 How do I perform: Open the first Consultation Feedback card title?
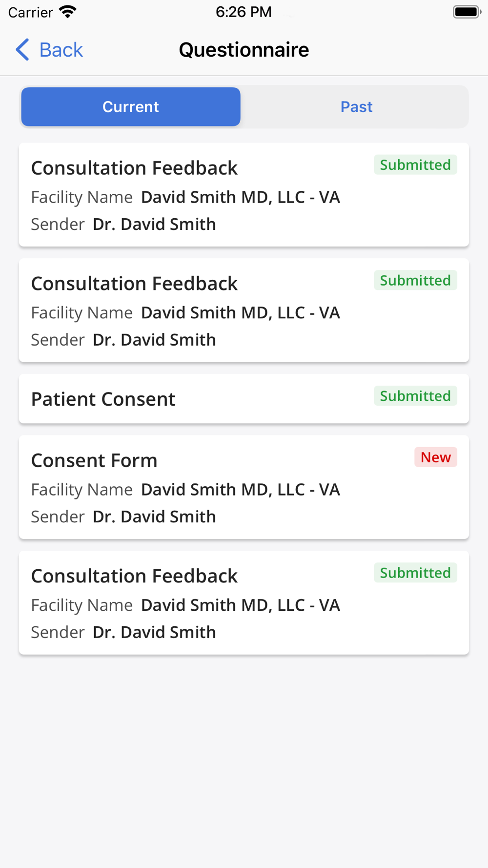(x=134, y=168)
